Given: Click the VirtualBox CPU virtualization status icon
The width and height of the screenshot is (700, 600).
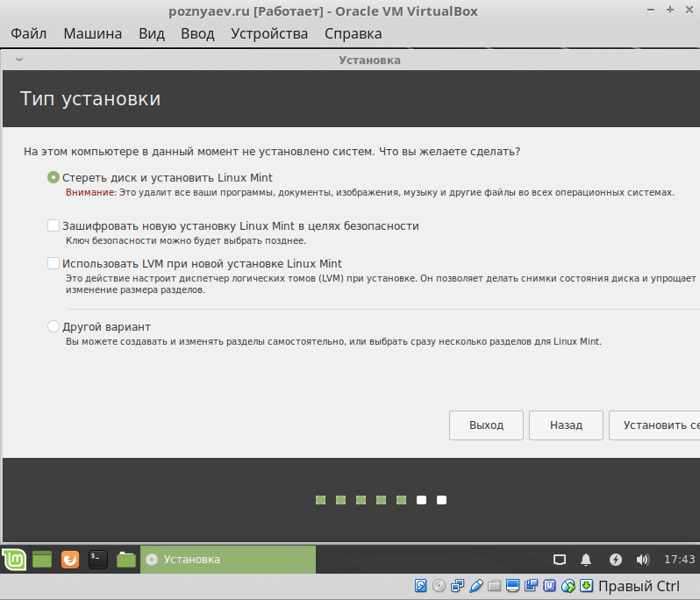Looking at the screenshot, I should (x=549, y=586).
